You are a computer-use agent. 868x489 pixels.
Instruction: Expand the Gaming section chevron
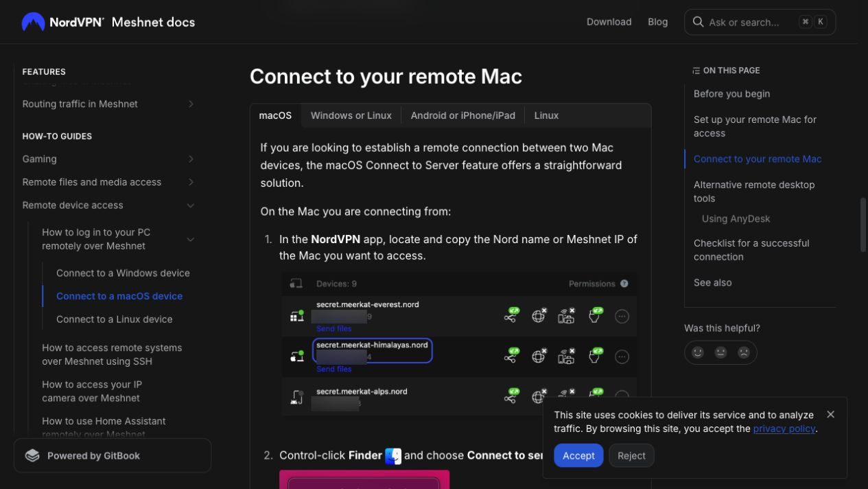tap(191, 159)
